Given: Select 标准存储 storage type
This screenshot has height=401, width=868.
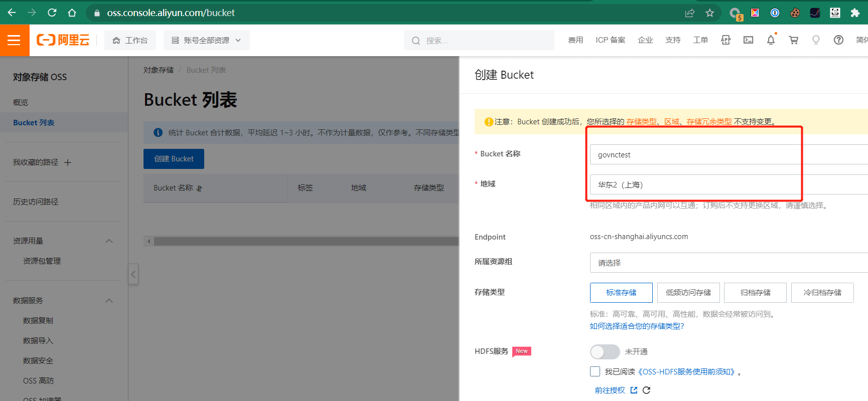Looking at the screenshot, I should point(621,293).
